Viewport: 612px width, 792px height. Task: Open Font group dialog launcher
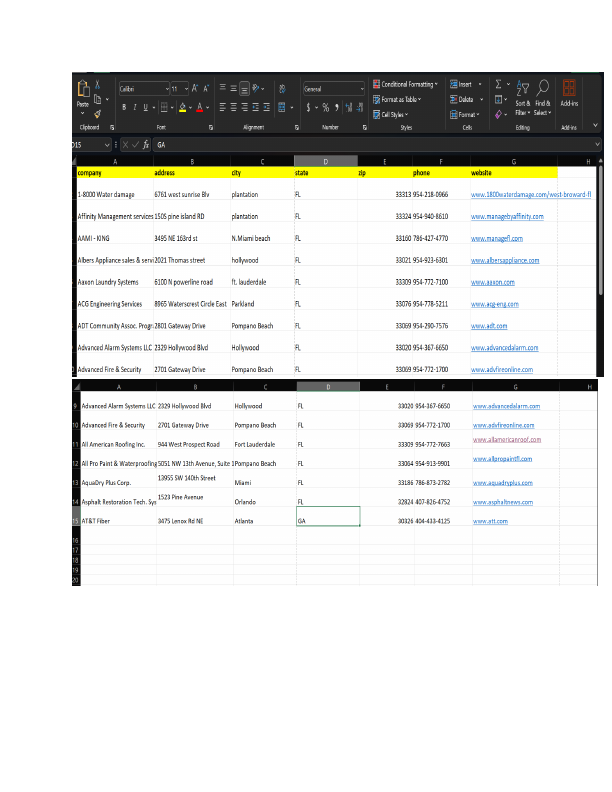pyautogui.click(x=211, y=128)
